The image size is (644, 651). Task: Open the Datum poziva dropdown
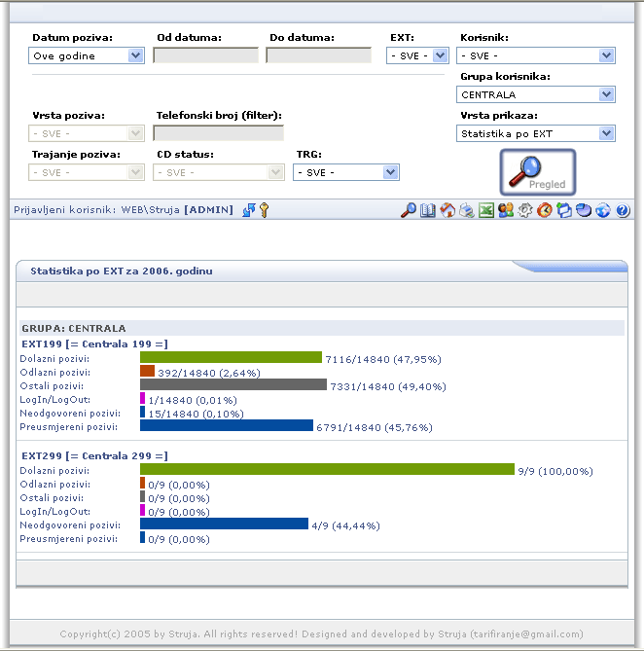(x=87, y=55)
